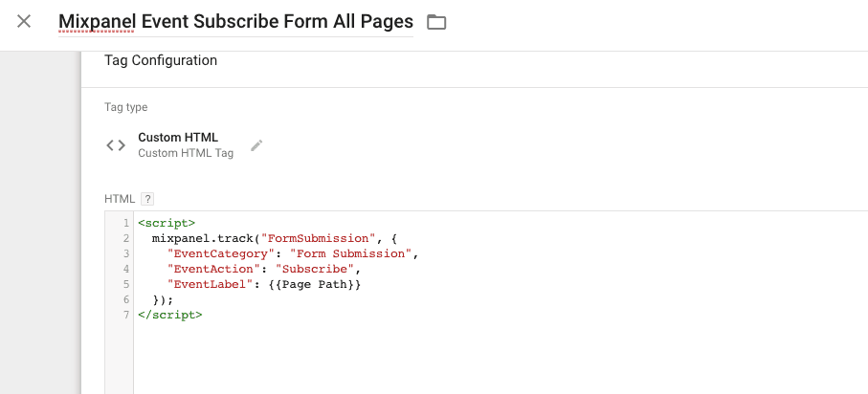Click the Custom HTML code brackets icon
868x394 pixels.
(x=116, y=145)
